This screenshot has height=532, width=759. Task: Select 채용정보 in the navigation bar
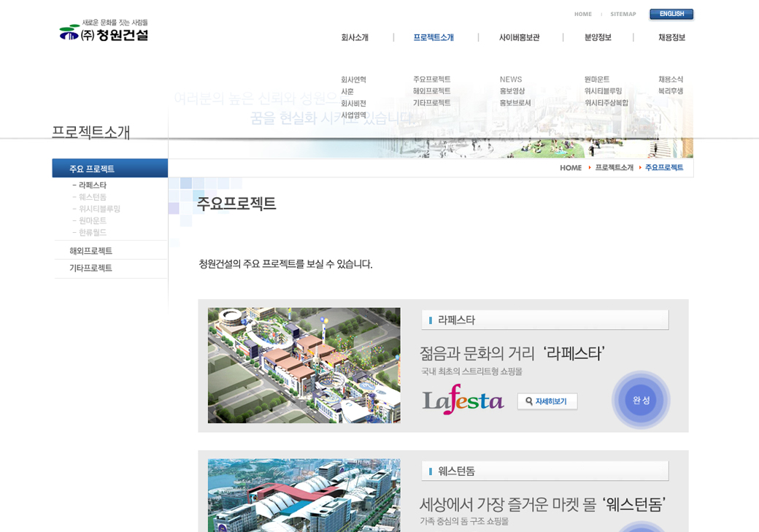pos(671,38)
